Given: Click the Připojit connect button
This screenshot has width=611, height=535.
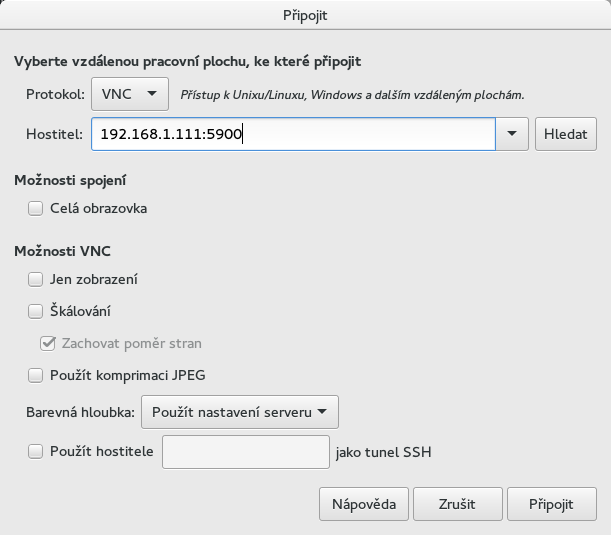Looking at the screenshot, I should coord(551,504).
